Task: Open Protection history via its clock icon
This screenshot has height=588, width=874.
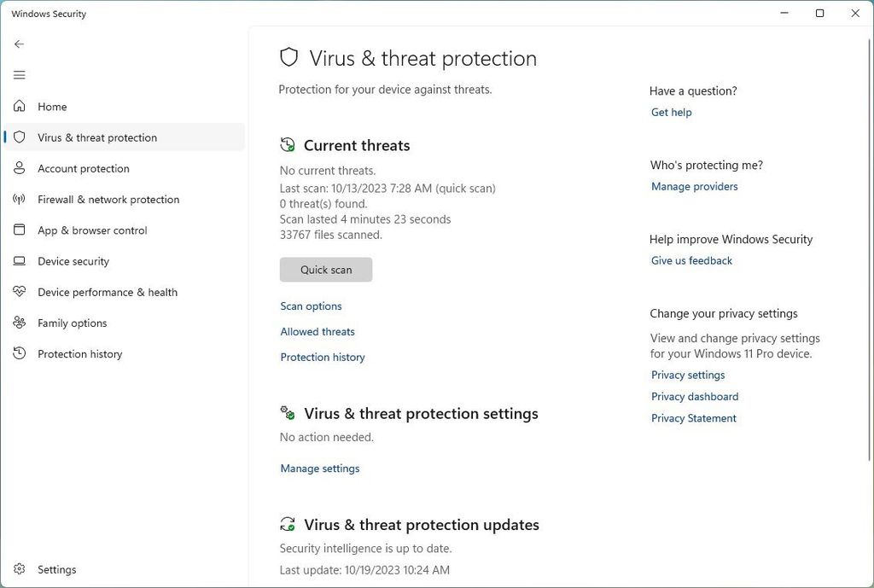Action: [x=19, y=353]
